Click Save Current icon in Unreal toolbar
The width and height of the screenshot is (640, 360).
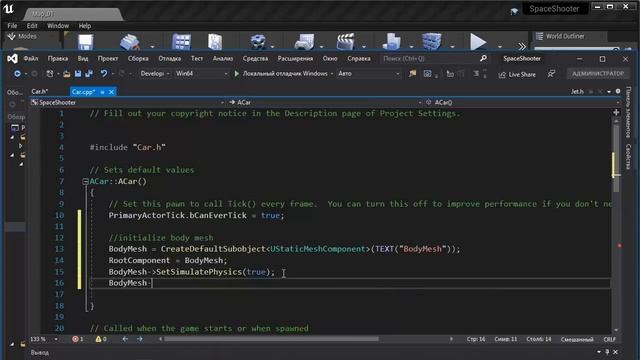coord(85,42)
